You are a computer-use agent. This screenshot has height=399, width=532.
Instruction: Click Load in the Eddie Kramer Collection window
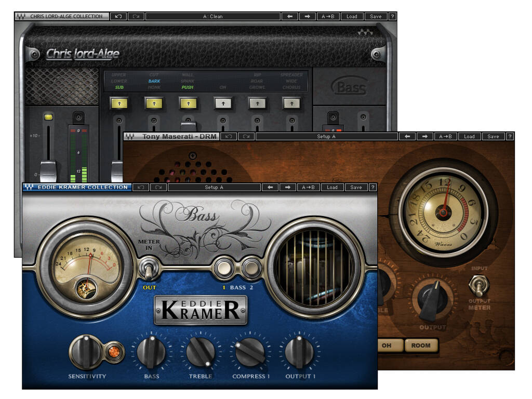(x=332, y=187)
